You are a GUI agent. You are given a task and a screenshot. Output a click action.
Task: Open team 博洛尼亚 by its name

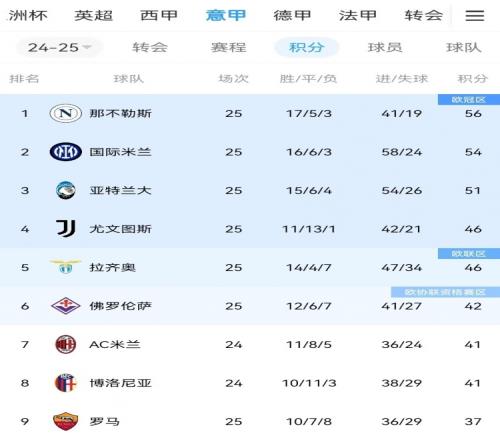point(120,383)
